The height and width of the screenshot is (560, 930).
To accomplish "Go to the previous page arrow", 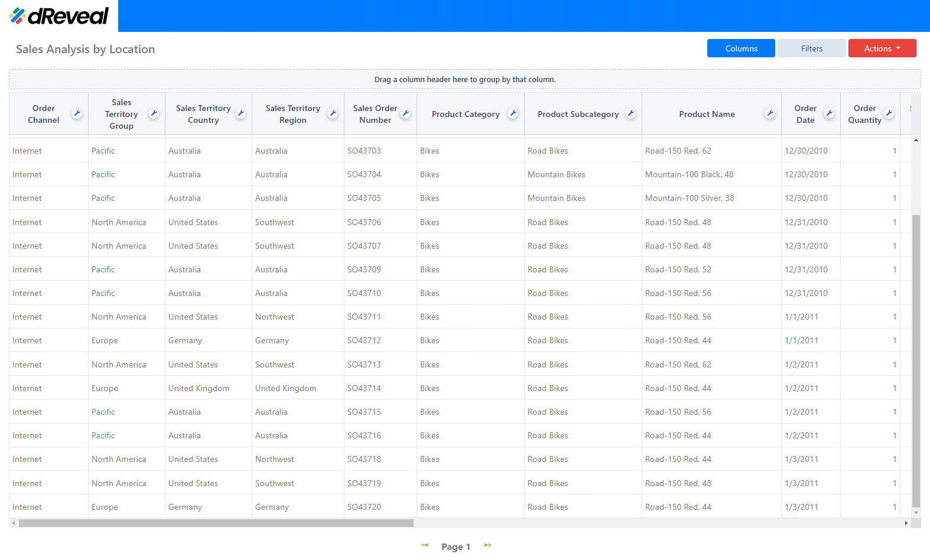I will tap(424, 545).
